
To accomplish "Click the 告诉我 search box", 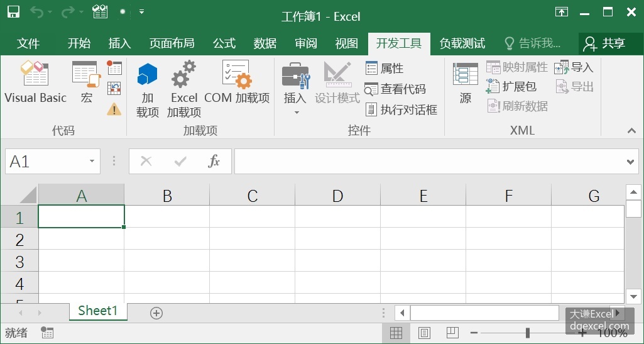I will pos(532,43).
